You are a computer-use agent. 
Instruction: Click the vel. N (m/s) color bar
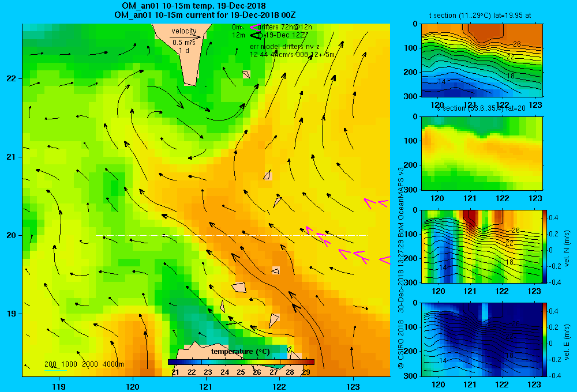pos(545,246)
